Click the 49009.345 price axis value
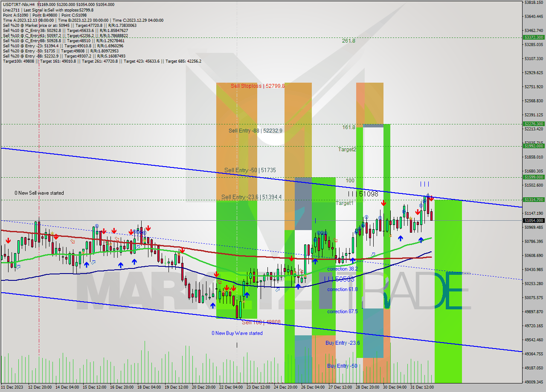 click(533, 382)
